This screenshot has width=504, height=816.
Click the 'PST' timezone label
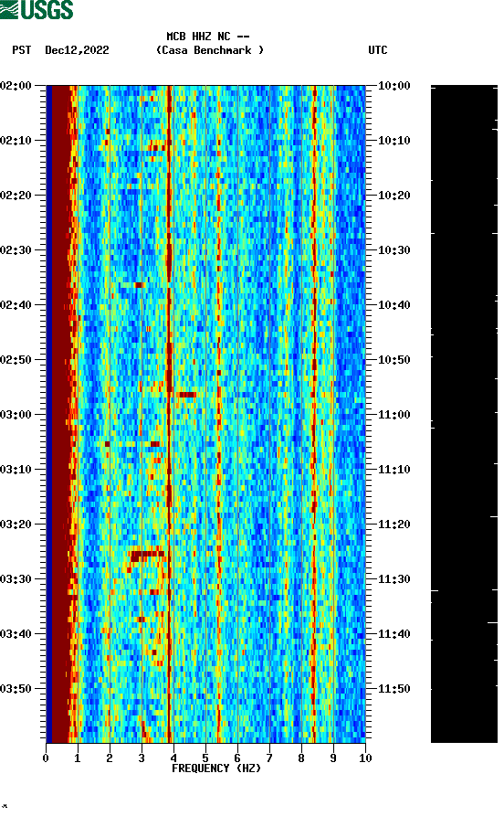click(x=21, y=50)
